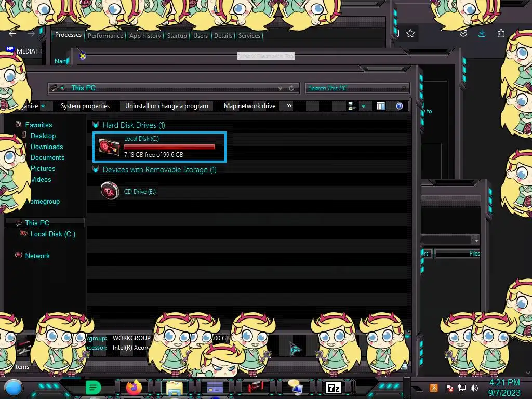Screen dimensions: 532x399
Task: Refresh the This PC folder view
Action: coord(291,88)
